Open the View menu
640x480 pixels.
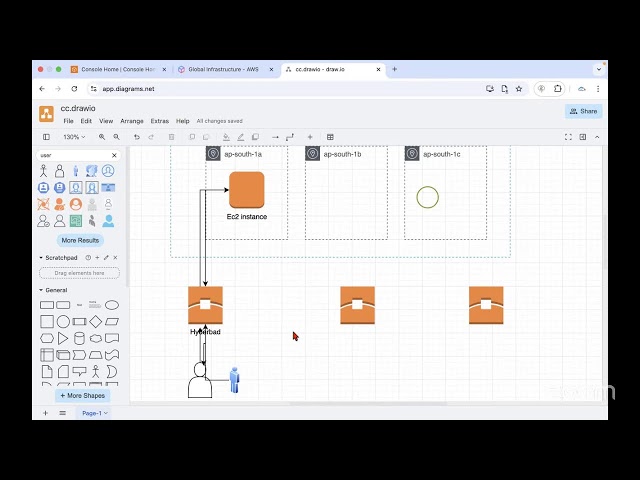tap(106, 121)
